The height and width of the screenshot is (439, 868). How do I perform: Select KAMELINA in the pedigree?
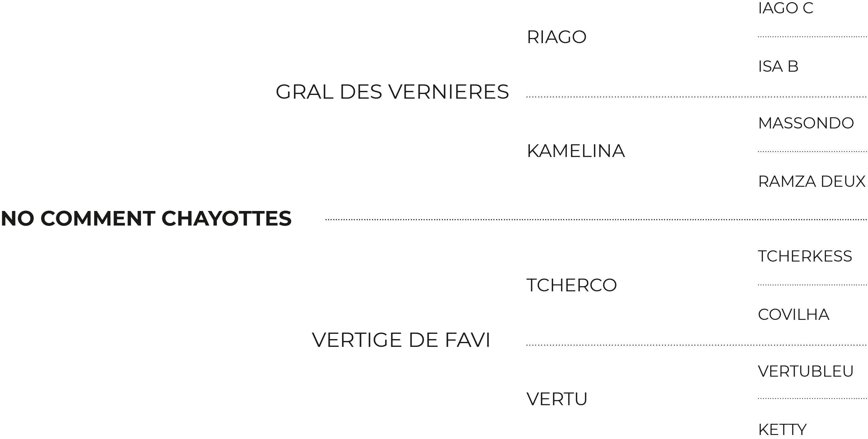click(576, 150)
